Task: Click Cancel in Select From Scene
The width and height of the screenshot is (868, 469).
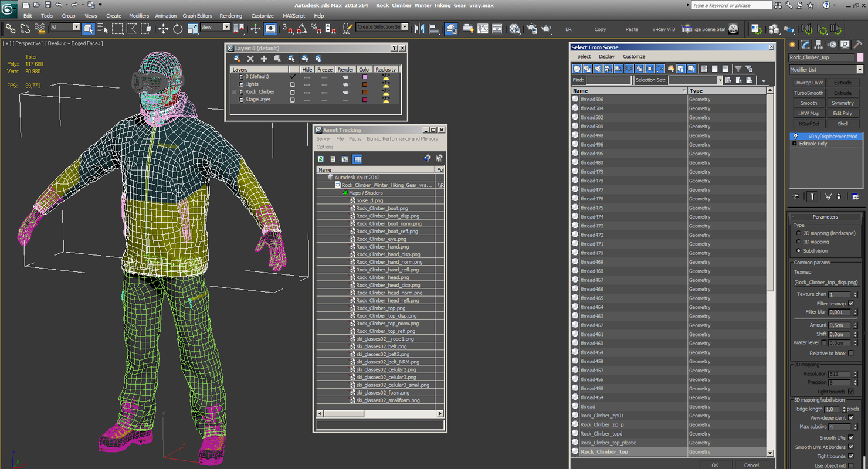Action: (x=751, y=465)
